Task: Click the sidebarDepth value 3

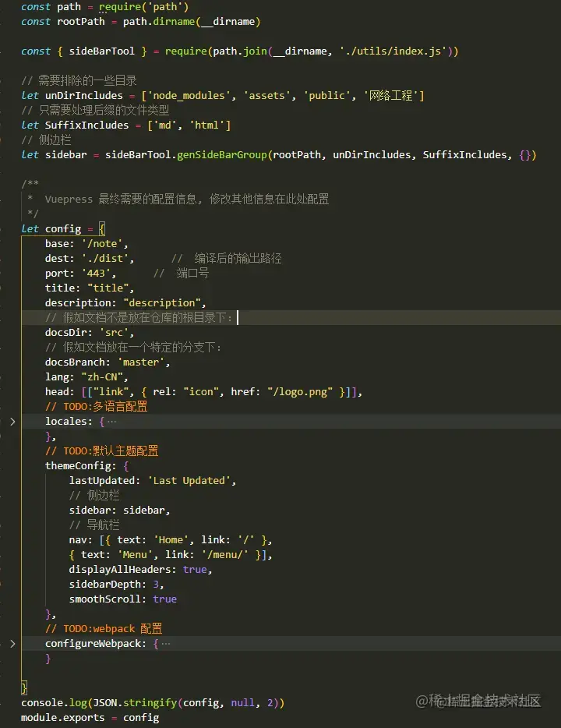Action: 156,585
